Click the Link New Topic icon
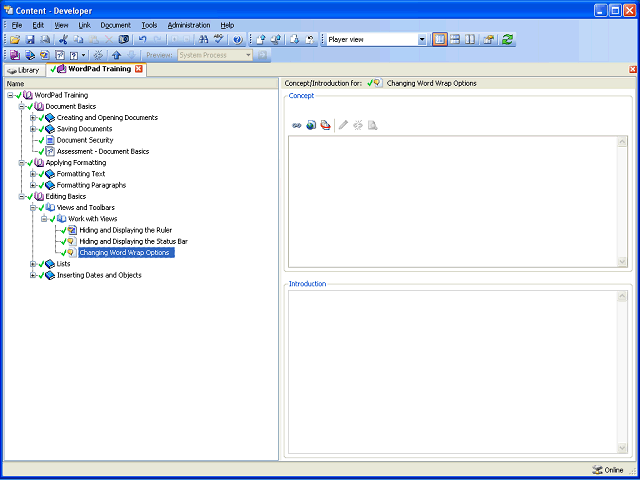The height and width of the screenshot is (480, 640). (45, 55)
